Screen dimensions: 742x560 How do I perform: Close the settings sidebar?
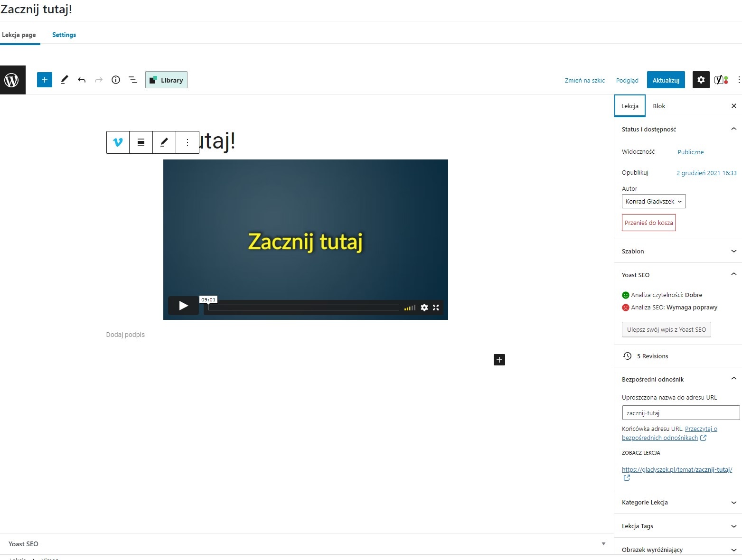tap(733, 106)
